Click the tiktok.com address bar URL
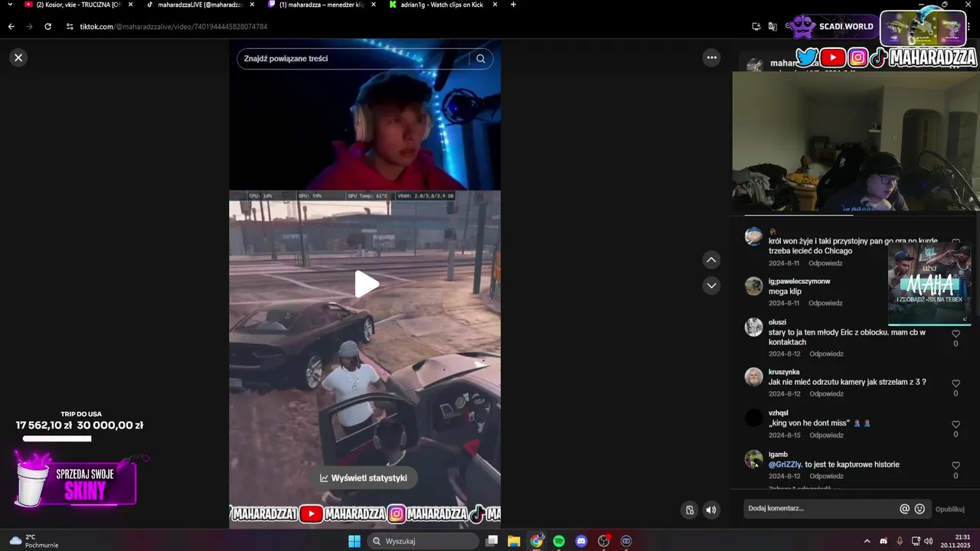Viewport: 980px width, 551px height. click(x=174, y=27)
